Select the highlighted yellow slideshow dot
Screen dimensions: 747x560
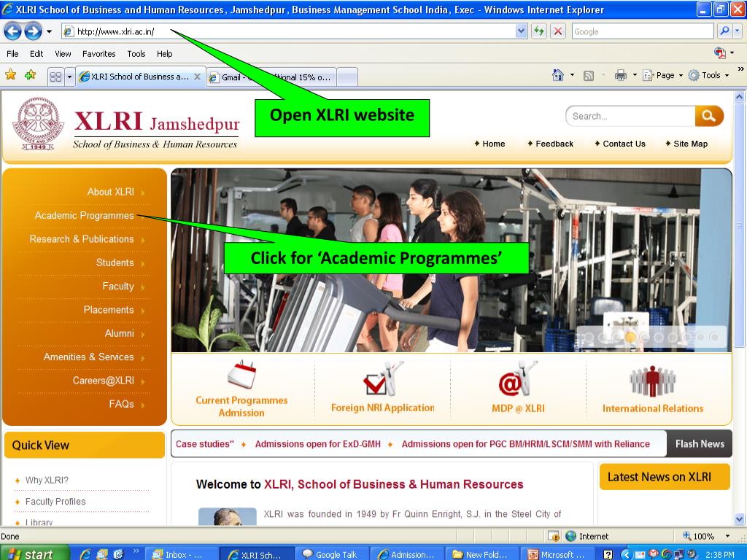coord(630,337)
